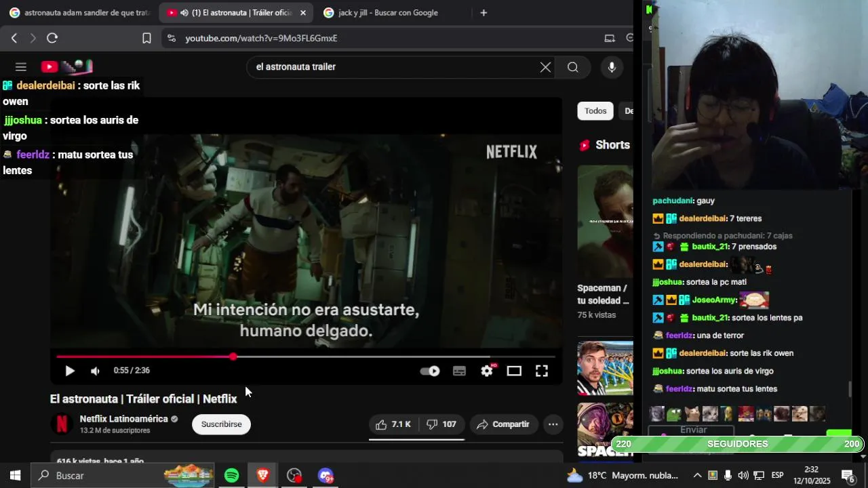Screen dimensions: 868x488
Task: Like the video showing 7.1 K
Action: [393, 424]
